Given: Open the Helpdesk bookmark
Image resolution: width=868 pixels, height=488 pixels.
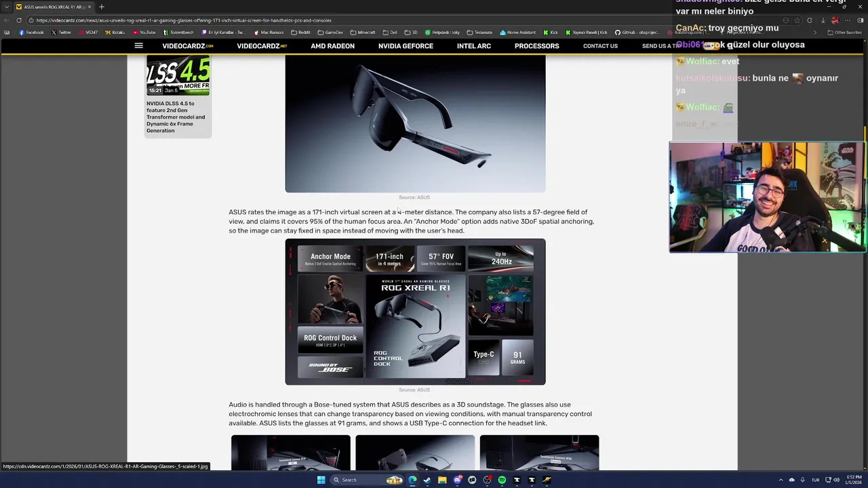Looking at the screenshot, I should [x=442, y=33].
